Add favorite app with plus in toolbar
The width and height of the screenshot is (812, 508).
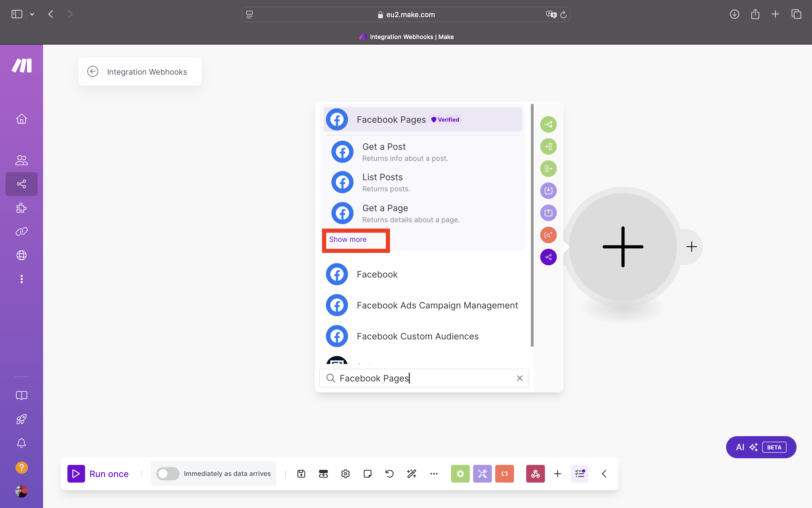point(558,474)
